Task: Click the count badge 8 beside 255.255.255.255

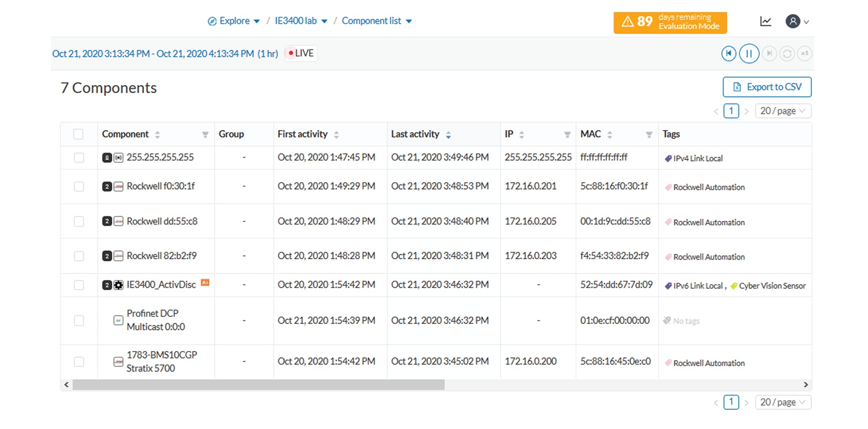Action: click(107, 158)
